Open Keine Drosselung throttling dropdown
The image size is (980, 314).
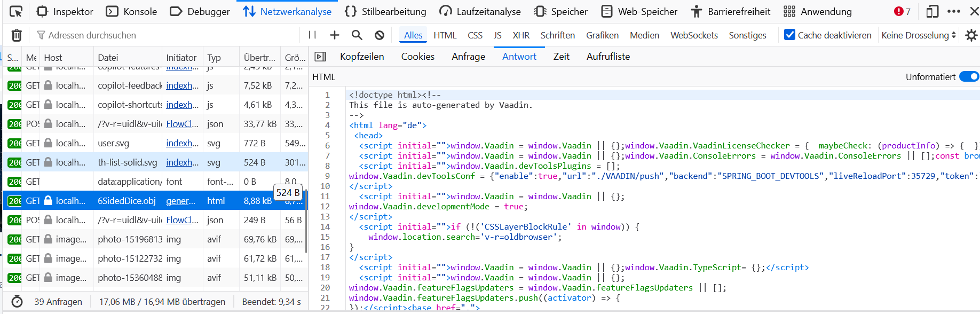click(x=918, y=35)
